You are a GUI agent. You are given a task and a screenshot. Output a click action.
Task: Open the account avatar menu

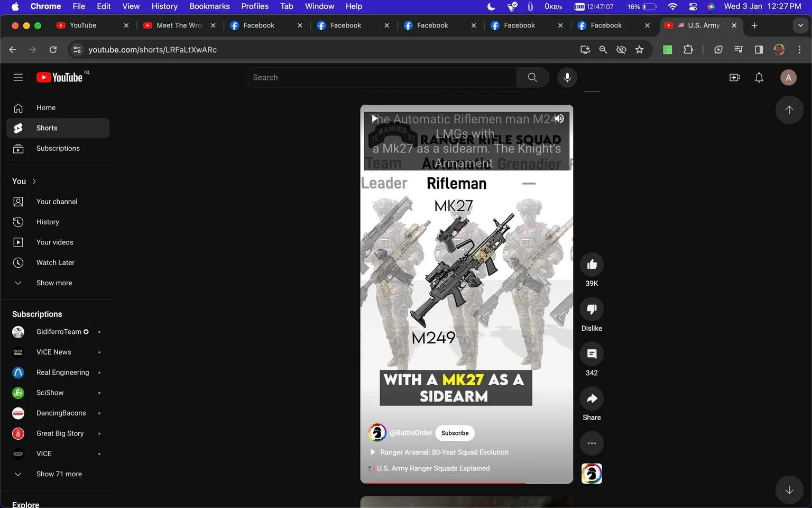(788, 78)
